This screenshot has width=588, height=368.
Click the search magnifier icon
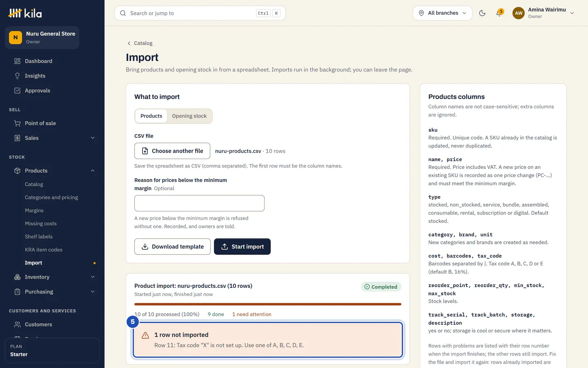coord(123,13)
